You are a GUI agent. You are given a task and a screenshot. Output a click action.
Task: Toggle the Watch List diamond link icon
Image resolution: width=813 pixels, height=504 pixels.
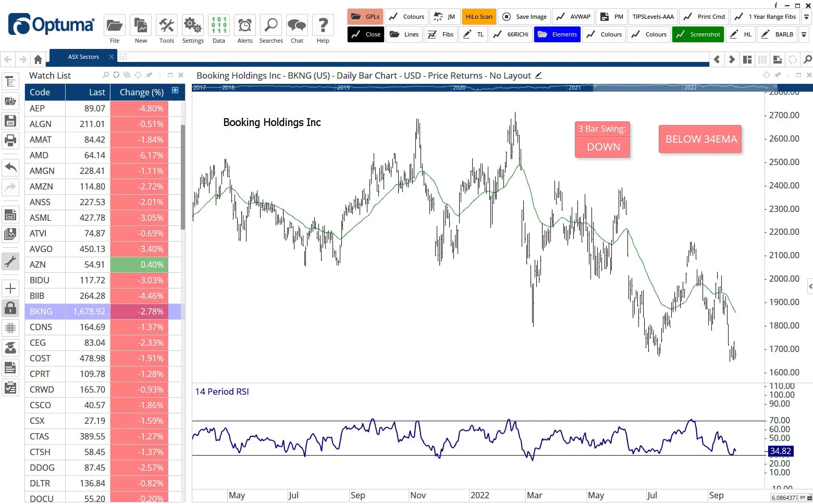coord(138,75)
